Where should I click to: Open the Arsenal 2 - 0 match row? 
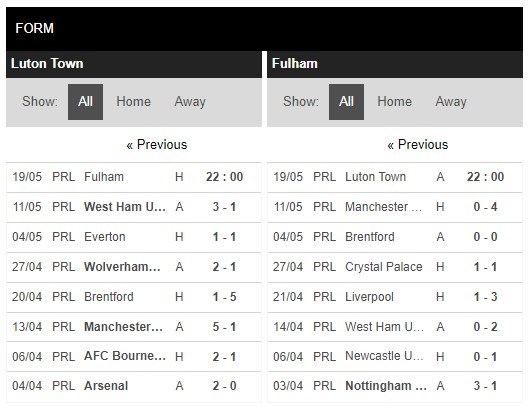click(x=134, y=386)
